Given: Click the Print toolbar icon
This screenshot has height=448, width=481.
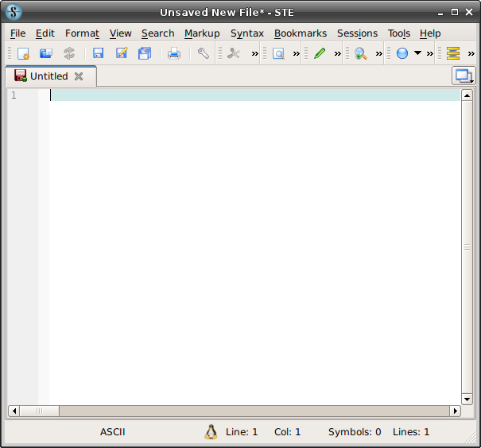Looking at the screenshot, I should pyautogui.click(x=174, y=53).
